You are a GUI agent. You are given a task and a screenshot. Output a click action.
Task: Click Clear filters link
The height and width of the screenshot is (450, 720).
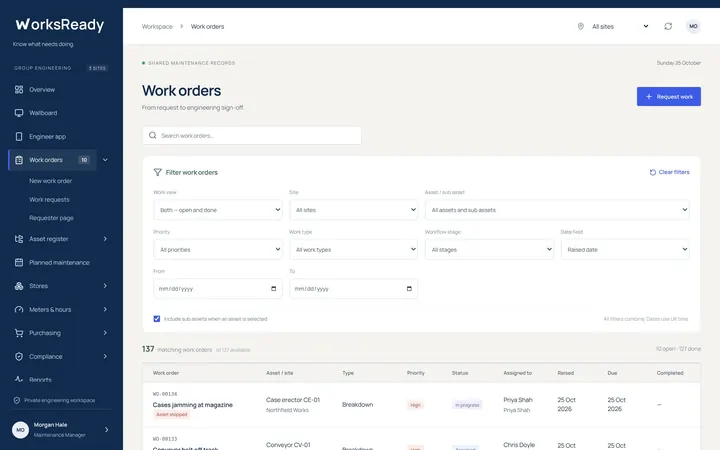coord(669,172)
